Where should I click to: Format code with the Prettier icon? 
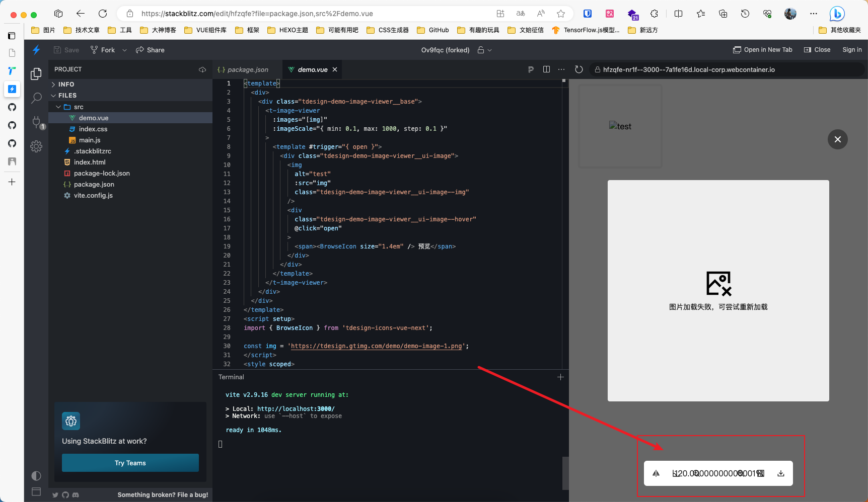(x=531, y=69)
